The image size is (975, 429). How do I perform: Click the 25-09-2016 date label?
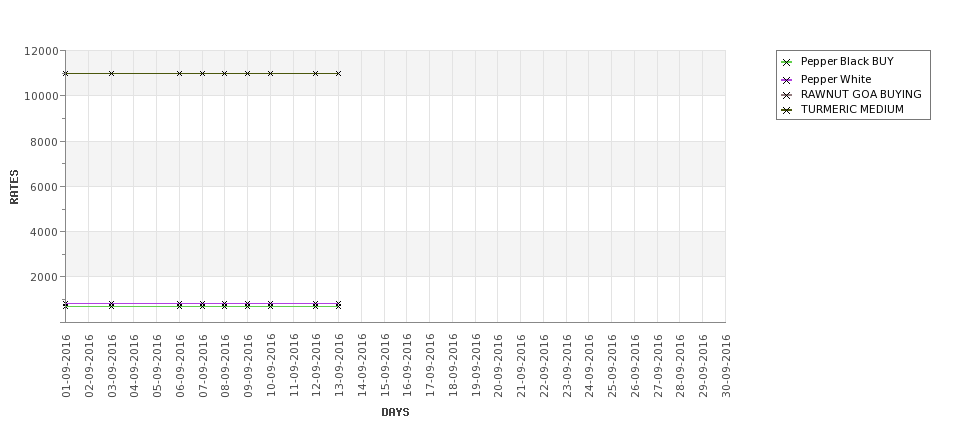[x=612, y=366]
